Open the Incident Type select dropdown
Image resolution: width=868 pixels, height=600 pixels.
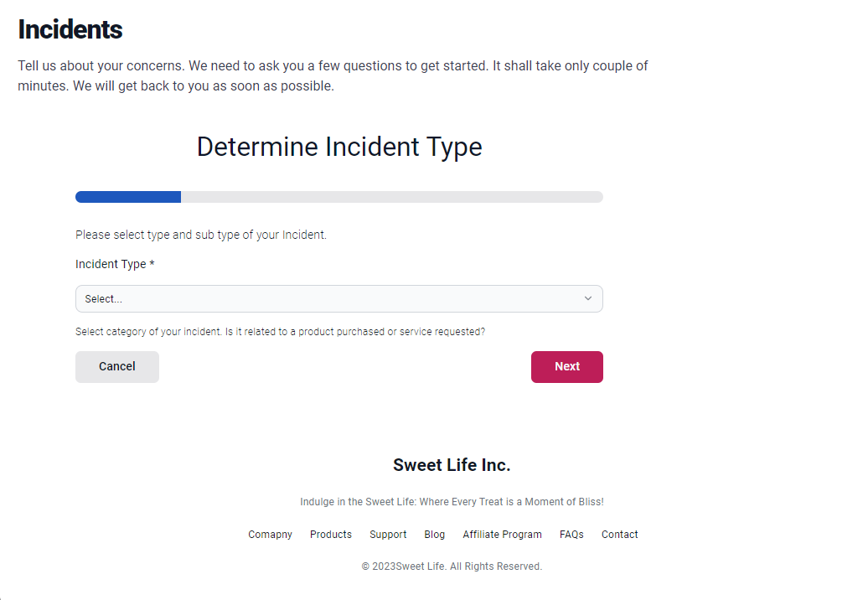point(338,299)
